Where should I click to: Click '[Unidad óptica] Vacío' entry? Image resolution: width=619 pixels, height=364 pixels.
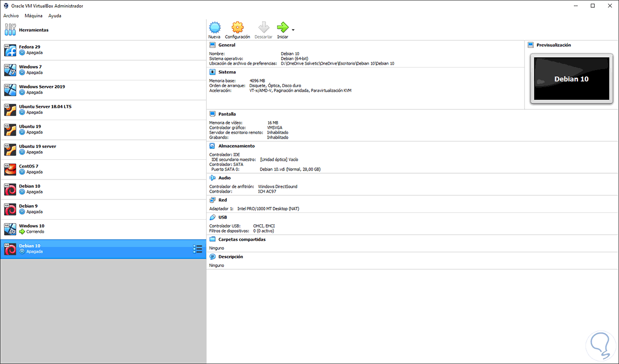[x=280, y=159]
